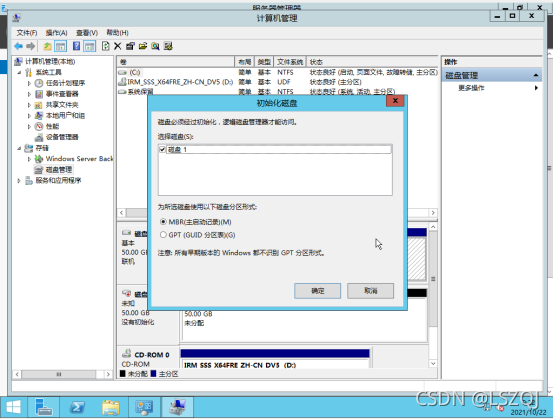Image resolution: width=554 pixels, height=420 pixels.
Task: Select the 本地用户和组 tree item
Action: 65,116
